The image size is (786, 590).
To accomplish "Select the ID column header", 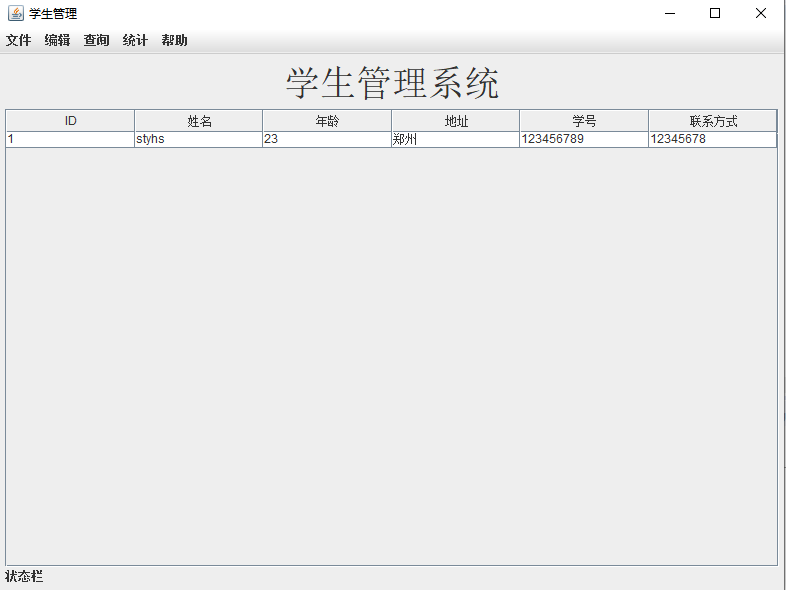I will (x=70, y=121).
